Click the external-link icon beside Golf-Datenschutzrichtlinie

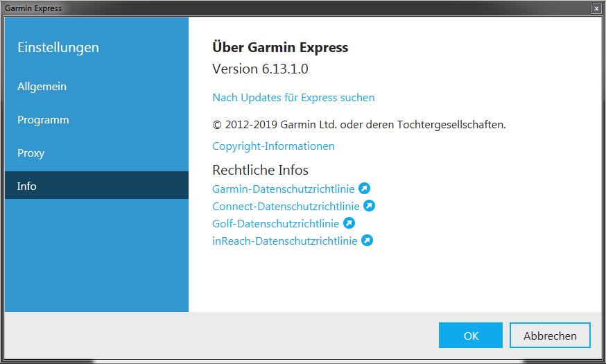(349, 223)
